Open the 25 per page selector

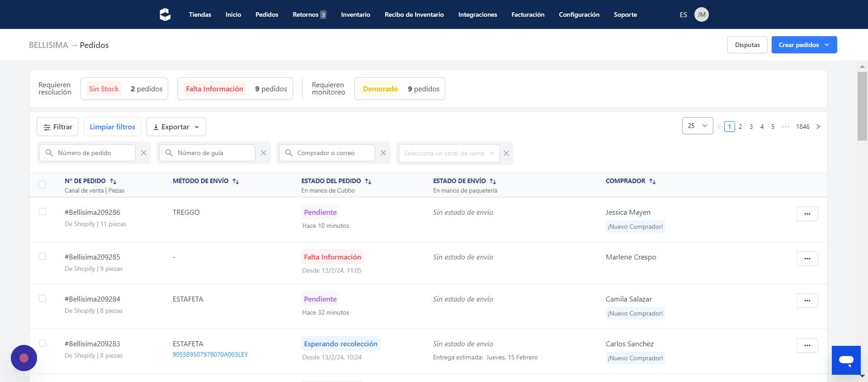tap(698, 126)
